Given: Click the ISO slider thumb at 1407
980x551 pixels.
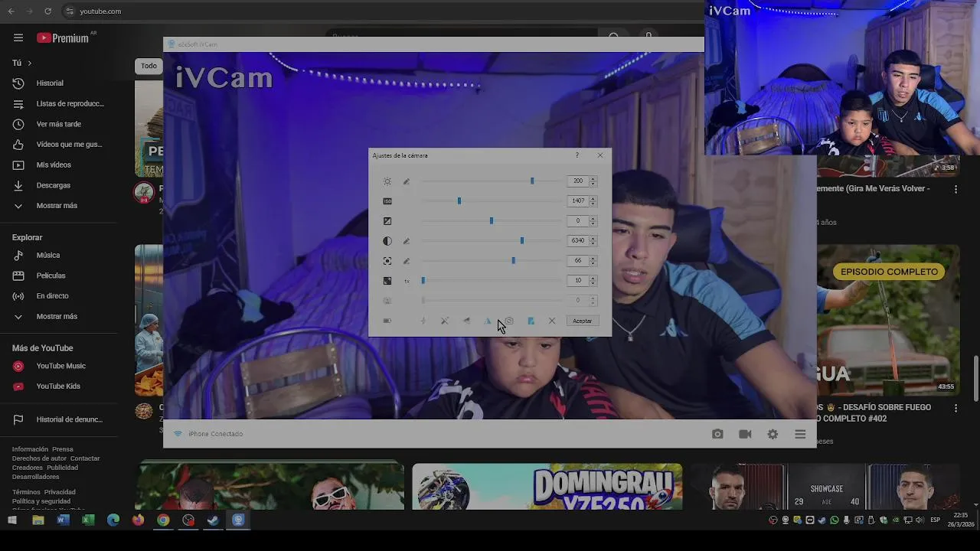Looking at the screenshot, I should 459,201.
